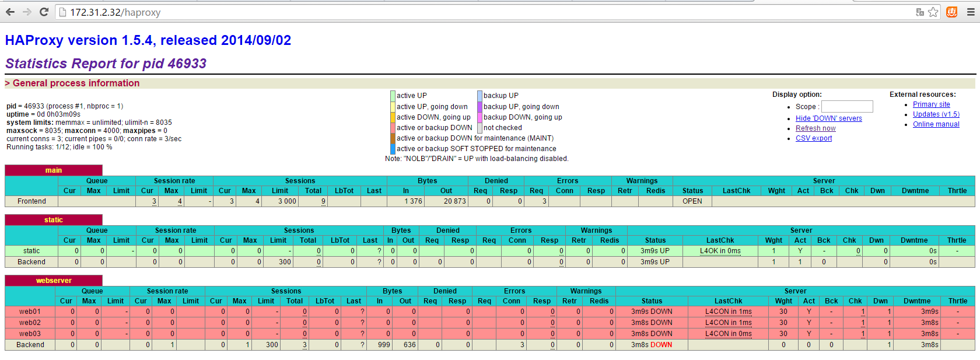Click the 20 873 bytes out value
Screen dimensions: 980x360
[x=455, y=201]
